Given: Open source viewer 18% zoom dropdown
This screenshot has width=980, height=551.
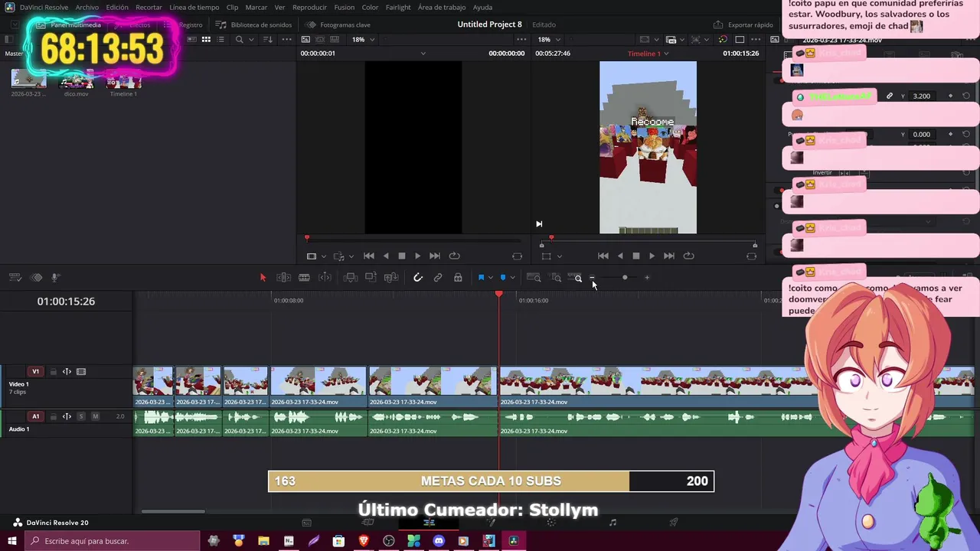Looking at the screenshot, I should coord(363,40).
